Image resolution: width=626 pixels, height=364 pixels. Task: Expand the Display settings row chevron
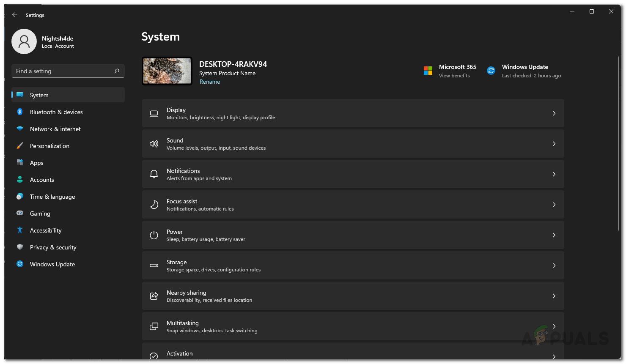coord(554,113)
